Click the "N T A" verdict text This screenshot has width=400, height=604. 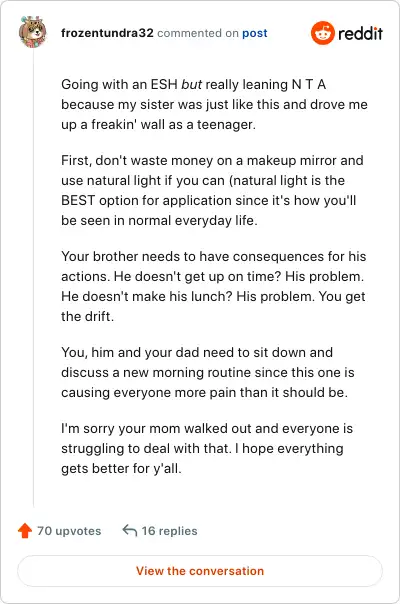[x=309, y=84]
